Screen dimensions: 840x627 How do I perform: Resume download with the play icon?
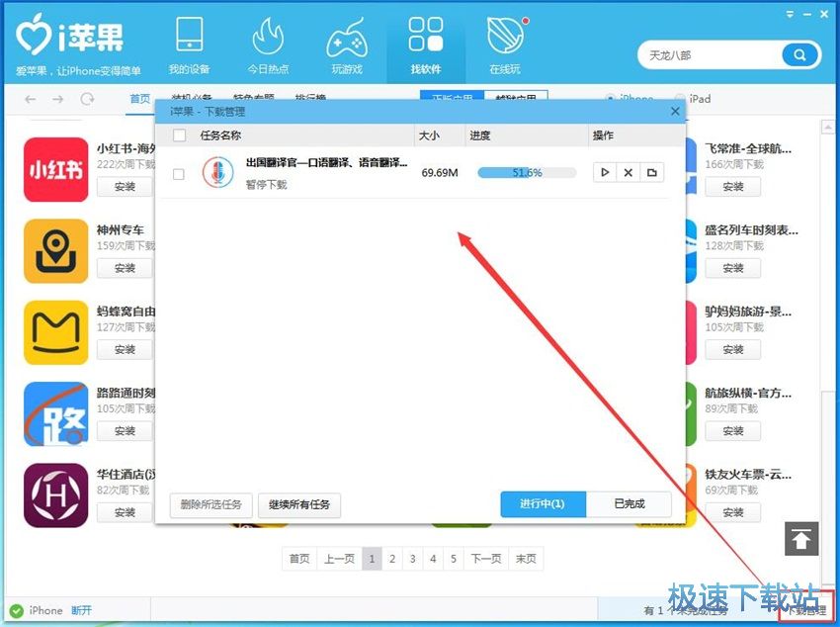pos(605,172)
